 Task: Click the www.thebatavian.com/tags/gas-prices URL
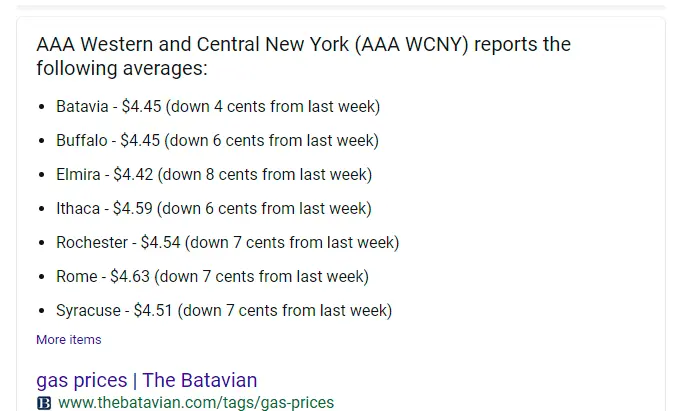pos(196,403)
